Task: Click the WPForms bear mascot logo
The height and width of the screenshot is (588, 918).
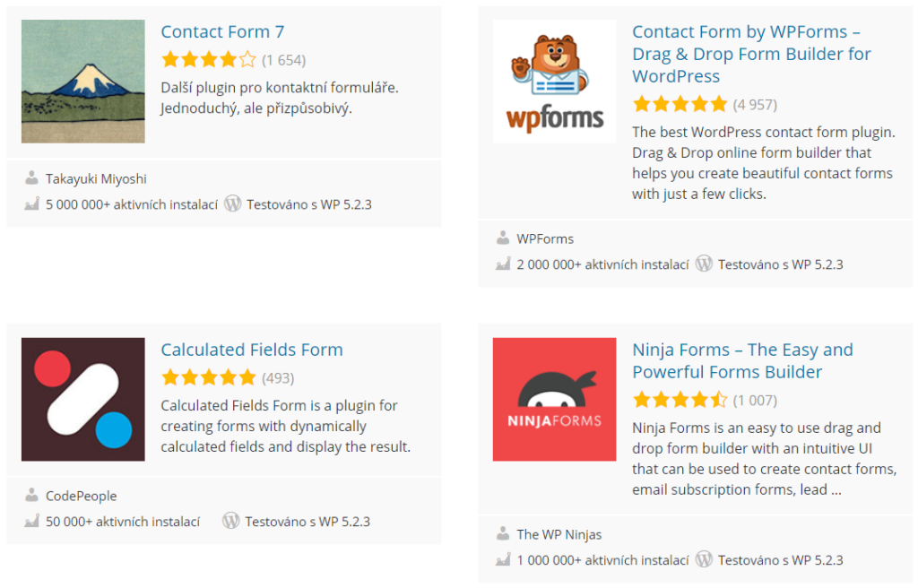Action: tap(554, 82)
